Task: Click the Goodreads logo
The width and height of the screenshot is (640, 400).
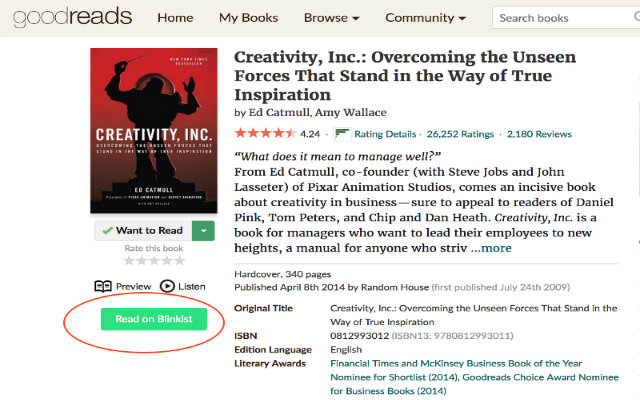Action: point(66,17)
